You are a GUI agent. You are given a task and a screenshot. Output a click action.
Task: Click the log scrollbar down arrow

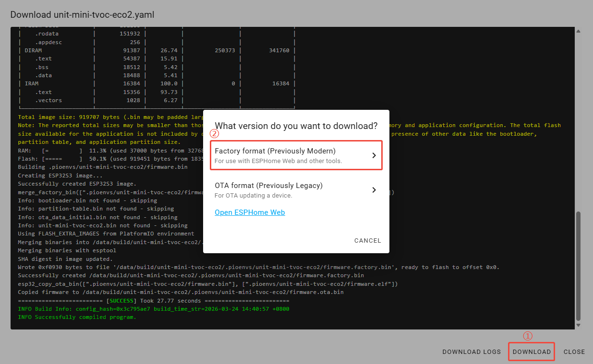point(578,325)
